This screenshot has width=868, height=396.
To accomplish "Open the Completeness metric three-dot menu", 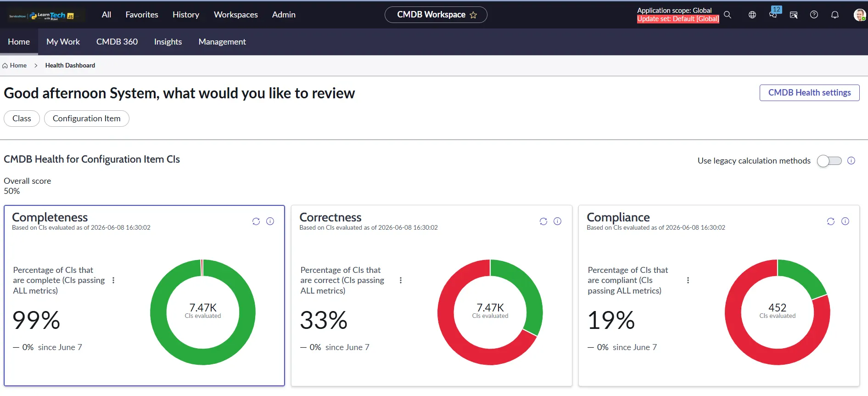I will pyautogui.click(x=113, y=280).
